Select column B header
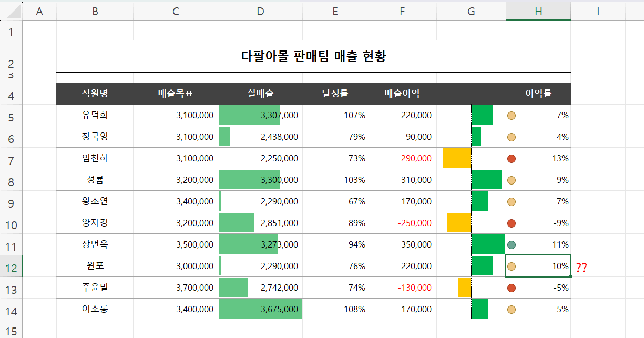The image size is (644, 338). (x=95, y=11)
